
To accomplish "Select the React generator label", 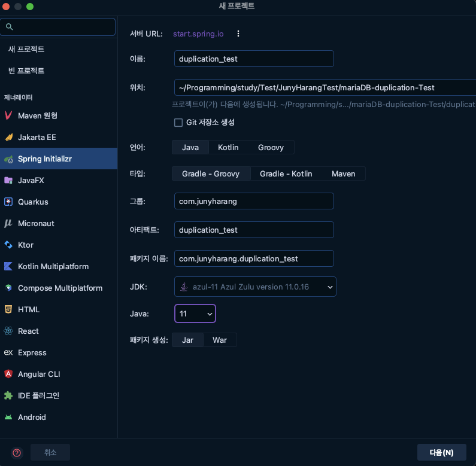I will pos(28,331).
